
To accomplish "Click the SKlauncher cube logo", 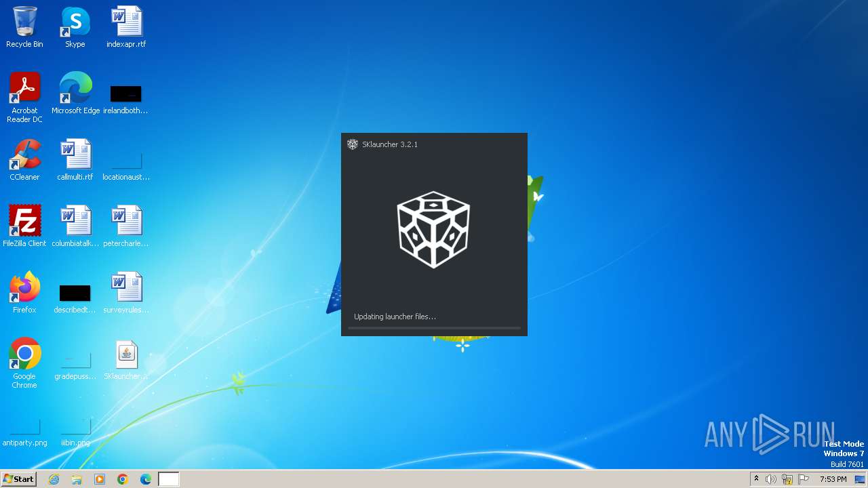I will 433,230.
